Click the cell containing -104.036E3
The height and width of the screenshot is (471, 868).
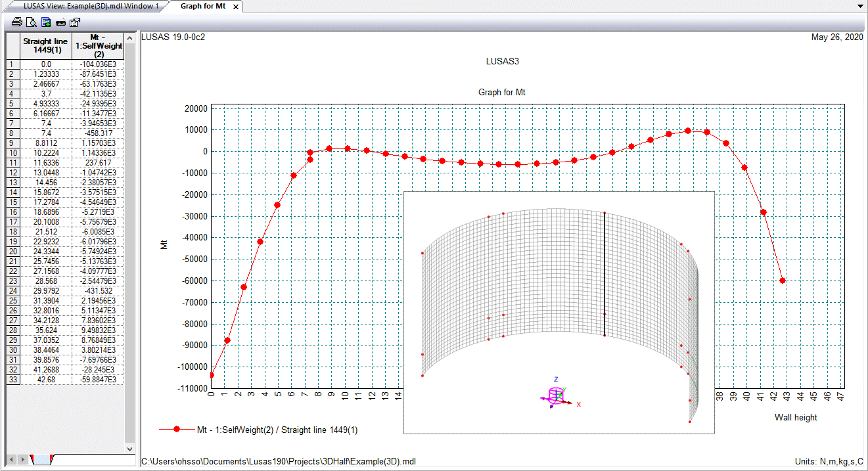[x=99, y=64]
